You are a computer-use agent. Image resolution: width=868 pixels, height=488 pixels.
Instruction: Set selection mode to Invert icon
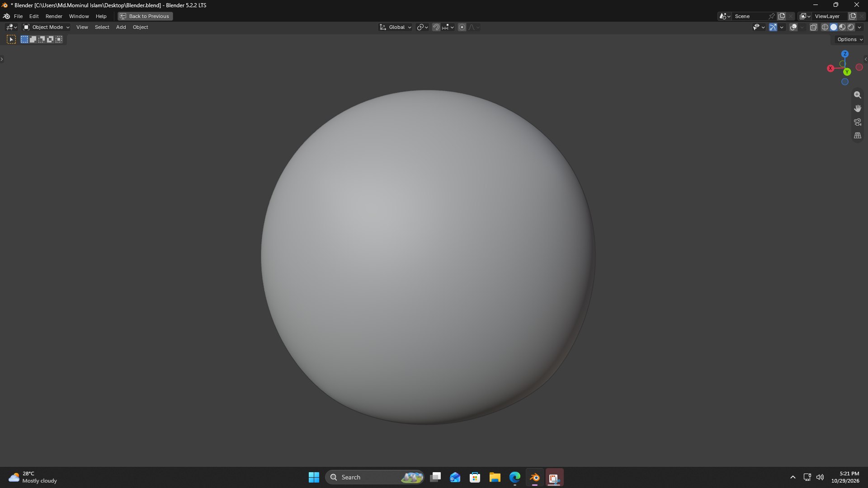click(x=50, y=40)
